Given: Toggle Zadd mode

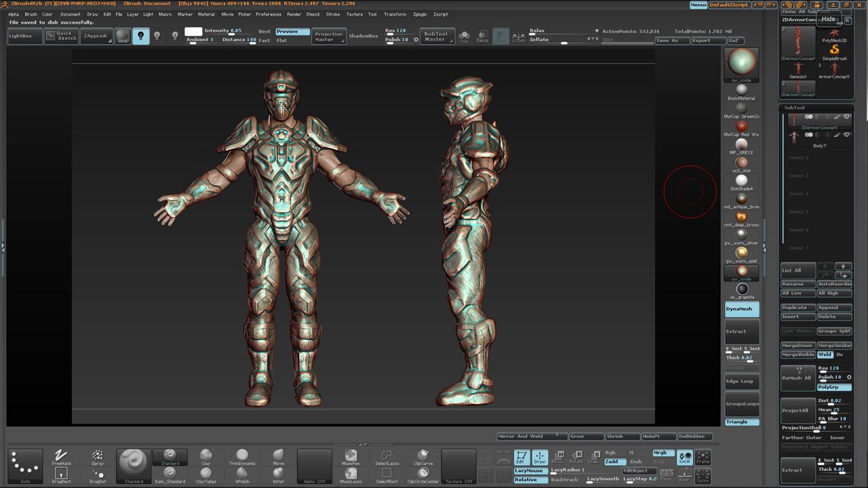Looking at the screenshot, I should click(x=614, y=462).
